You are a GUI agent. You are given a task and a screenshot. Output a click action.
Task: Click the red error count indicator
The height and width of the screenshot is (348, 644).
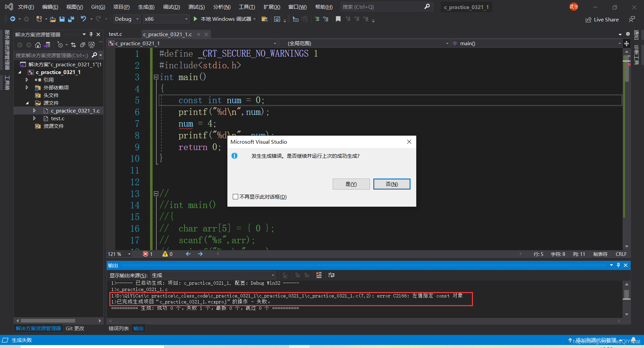[x=148, y=254]
